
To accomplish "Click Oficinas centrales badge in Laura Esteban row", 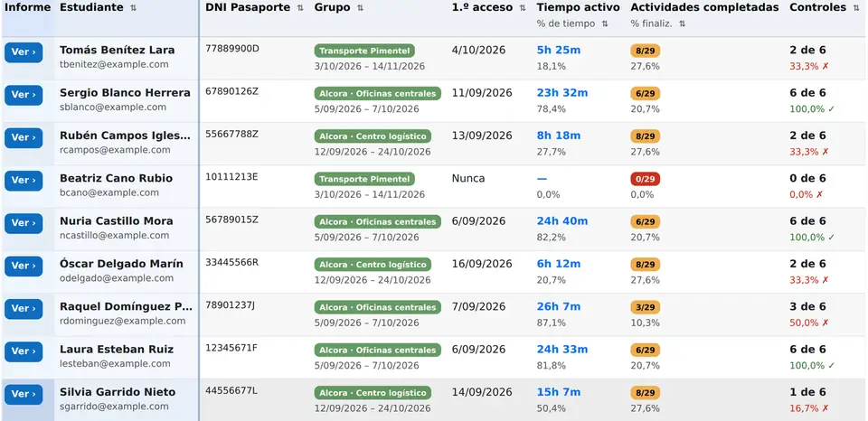I will pyautogui.click(x=378, y=351).
